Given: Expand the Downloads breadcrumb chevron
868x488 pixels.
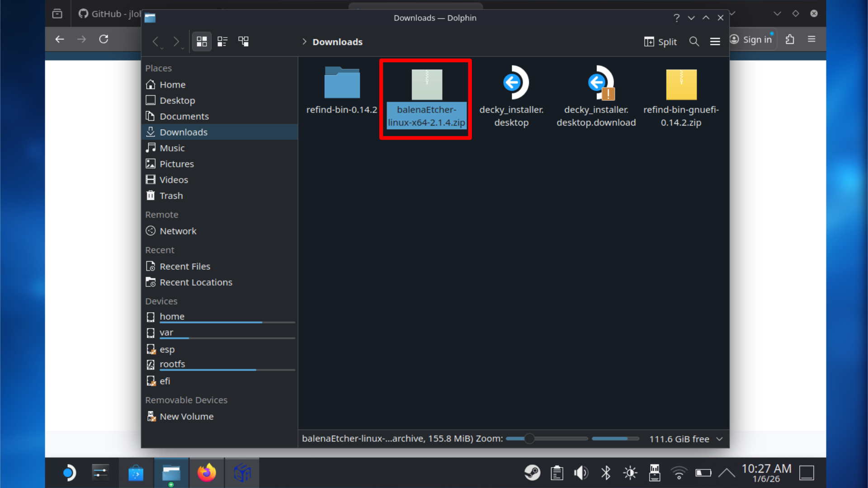Looking at the screenshot, I should 304,42.
